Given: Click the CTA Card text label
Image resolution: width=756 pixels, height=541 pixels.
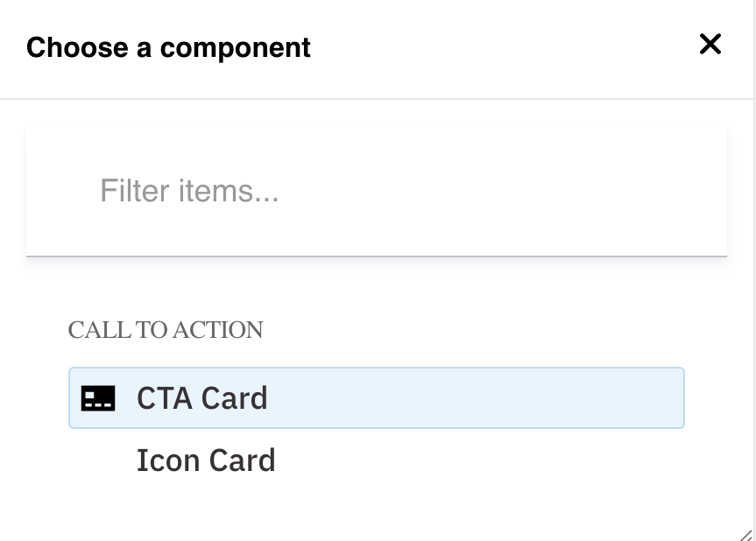Looking at the screenshot, I should [202, 398].
